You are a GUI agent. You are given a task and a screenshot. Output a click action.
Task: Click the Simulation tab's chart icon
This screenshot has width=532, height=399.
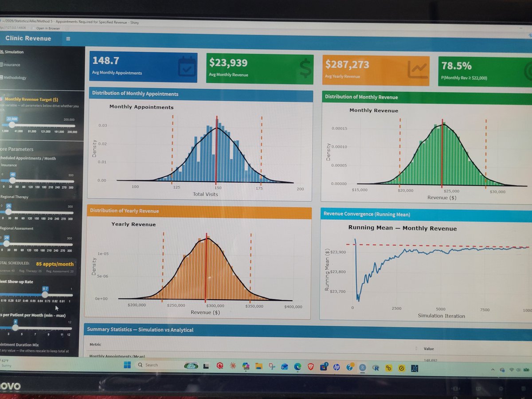tap(2, 52)
